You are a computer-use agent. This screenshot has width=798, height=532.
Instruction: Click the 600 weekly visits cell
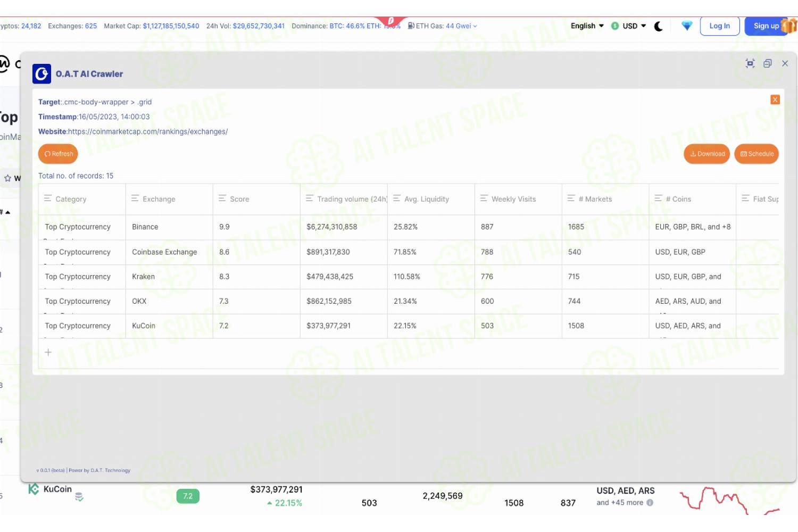[518, 301]
